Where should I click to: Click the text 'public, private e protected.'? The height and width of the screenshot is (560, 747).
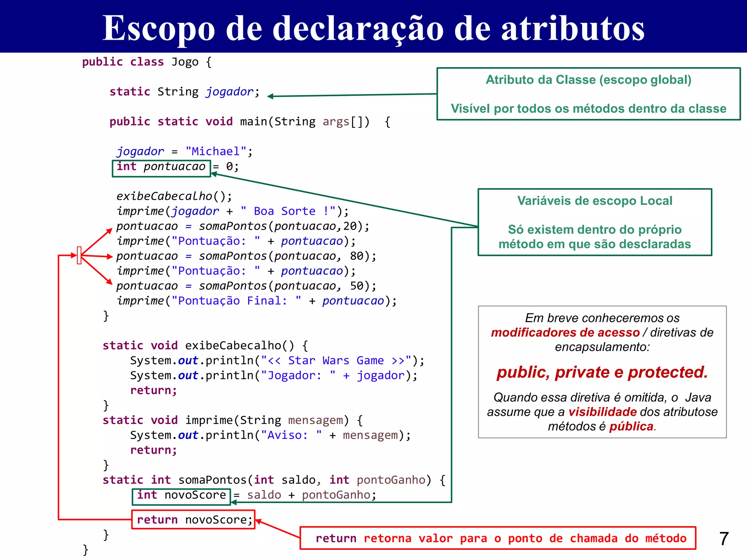[602, 372]
